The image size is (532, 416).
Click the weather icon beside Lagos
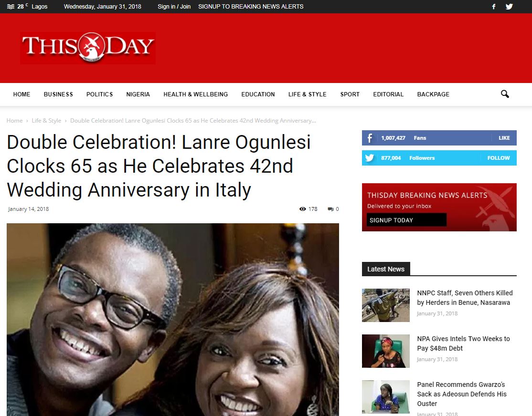(x=11, y=7)
